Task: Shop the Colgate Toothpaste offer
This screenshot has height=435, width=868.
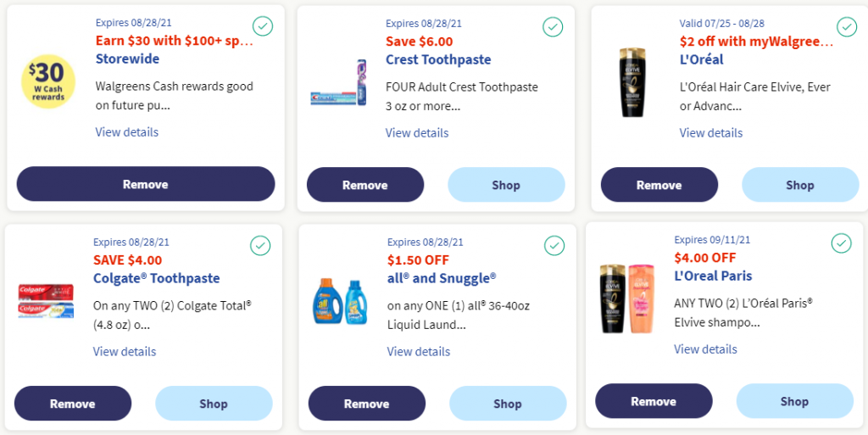Action: pos(214,404)
